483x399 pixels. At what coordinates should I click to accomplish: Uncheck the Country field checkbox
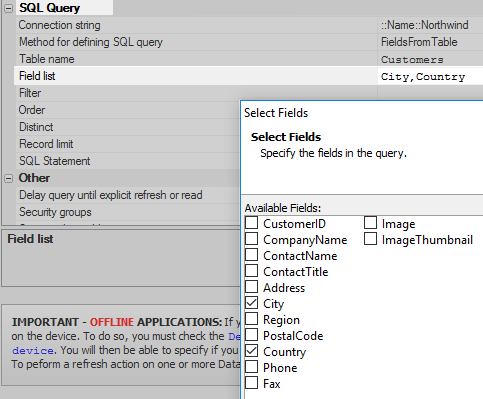(251, 351)
